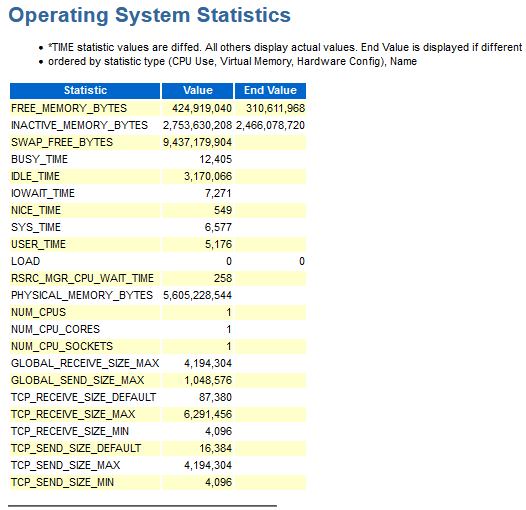Viewport: 526px width, 510px height.
Task: Click the value 2,753,630,208
Action: click(x=197, y=125)
